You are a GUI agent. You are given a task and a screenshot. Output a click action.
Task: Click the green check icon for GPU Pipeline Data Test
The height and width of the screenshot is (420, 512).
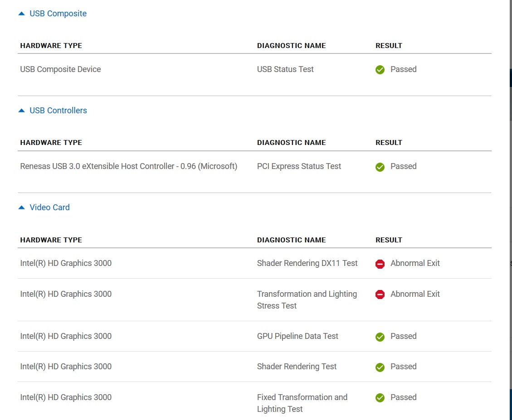(380, 337)
